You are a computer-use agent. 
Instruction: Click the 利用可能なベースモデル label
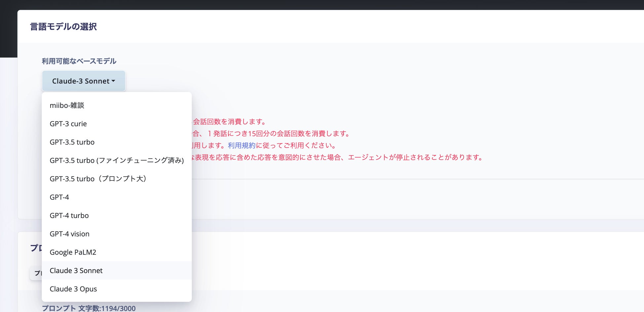click(x=79, y=61)
